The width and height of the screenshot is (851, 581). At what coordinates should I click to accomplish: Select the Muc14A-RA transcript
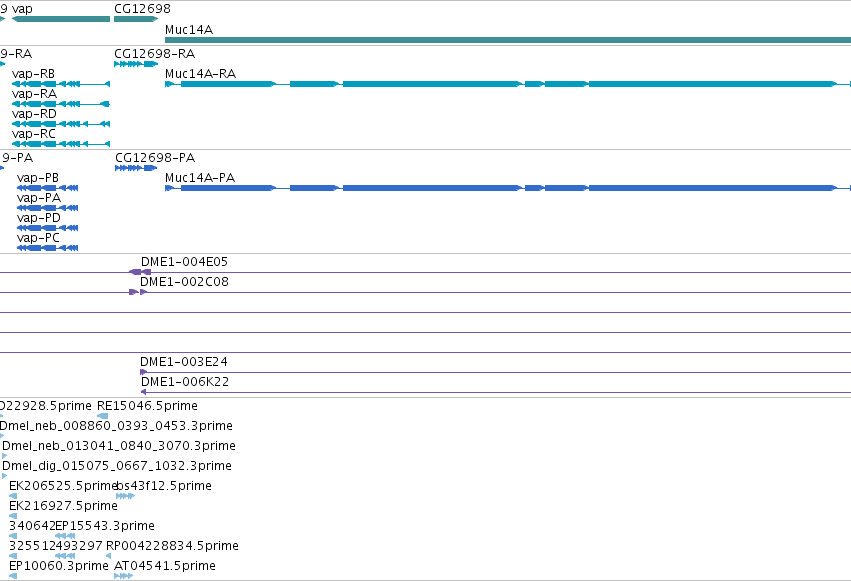(x=508, y=84)
